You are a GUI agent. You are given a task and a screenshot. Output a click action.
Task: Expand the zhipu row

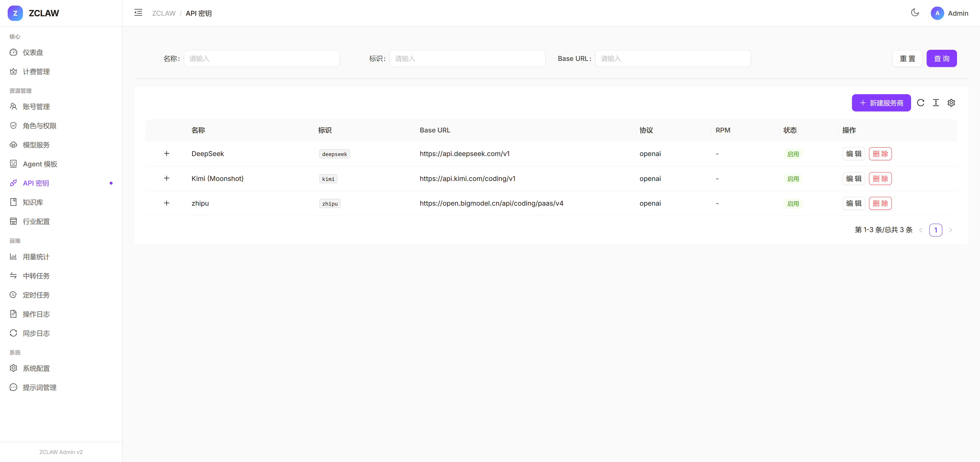167,203
